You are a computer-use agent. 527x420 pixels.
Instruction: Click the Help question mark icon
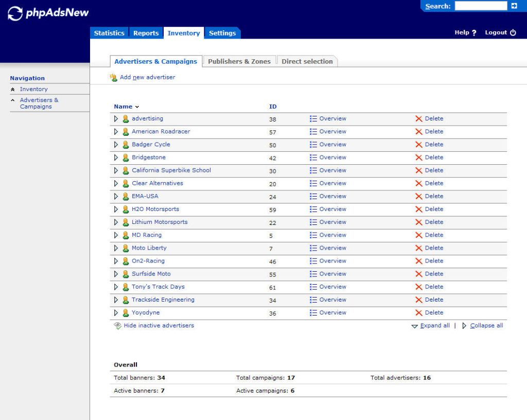click(474, 32)
